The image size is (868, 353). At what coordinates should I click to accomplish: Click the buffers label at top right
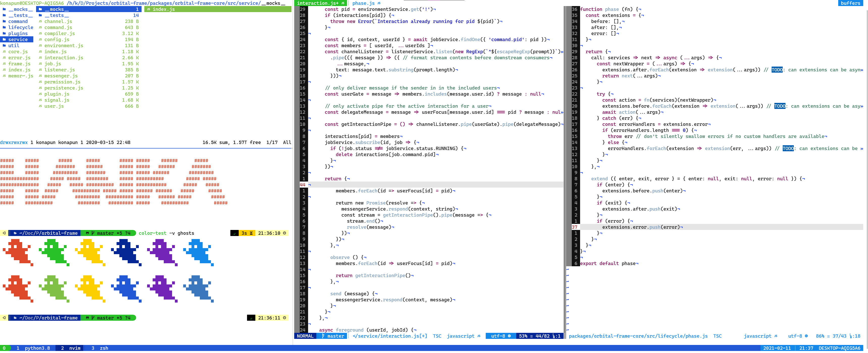tap(850, 3)
